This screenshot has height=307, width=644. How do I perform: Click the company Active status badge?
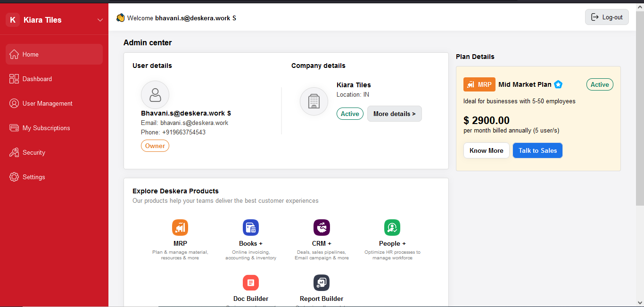coord(350,114)
